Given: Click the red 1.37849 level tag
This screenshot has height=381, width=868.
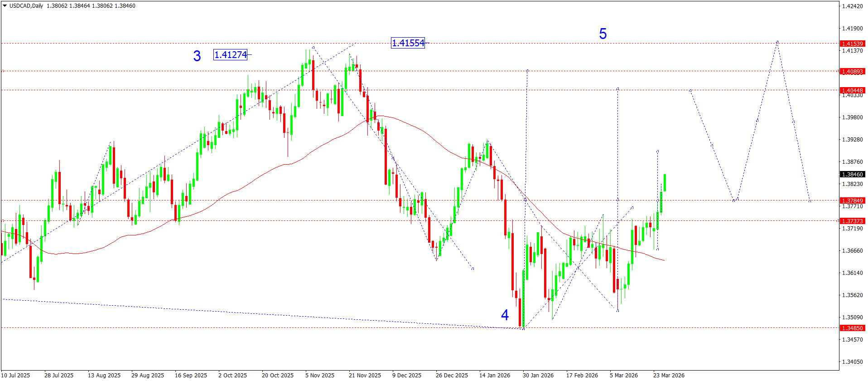Looking at the screenshot, I should point(852,200).
